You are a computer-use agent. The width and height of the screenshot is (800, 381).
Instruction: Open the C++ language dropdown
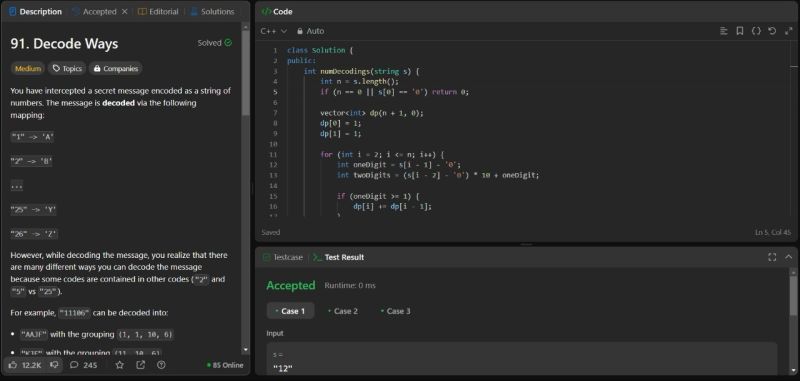coord(273,31)
